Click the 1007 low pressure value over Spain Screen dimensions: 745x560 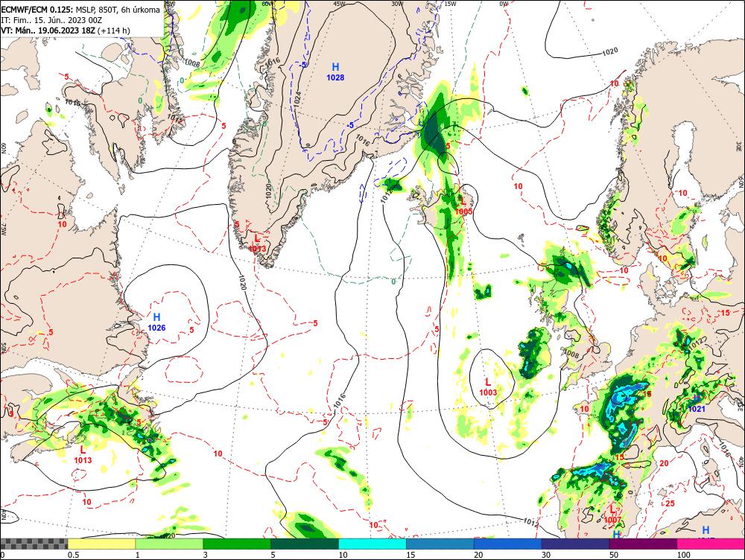point(613,520)
